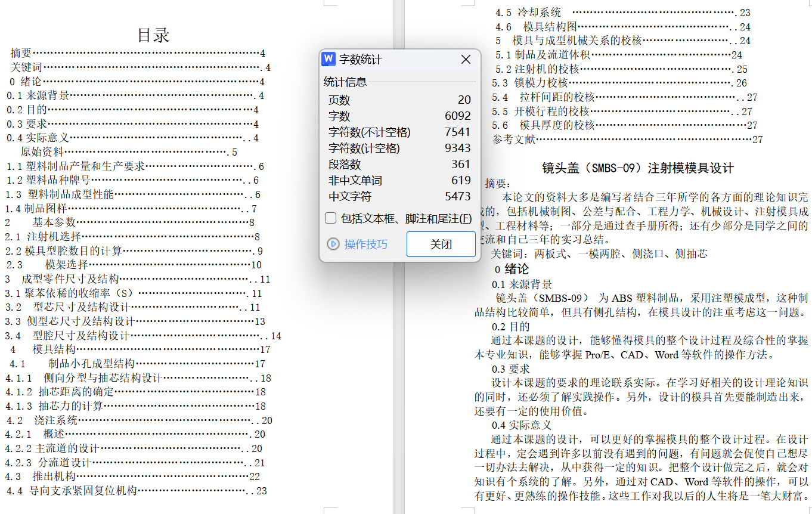Click contents entry 4.1.1 侧向分型与抽芯结构设计
The height and width of the screenshot is (514, 812).
point(138,378)
